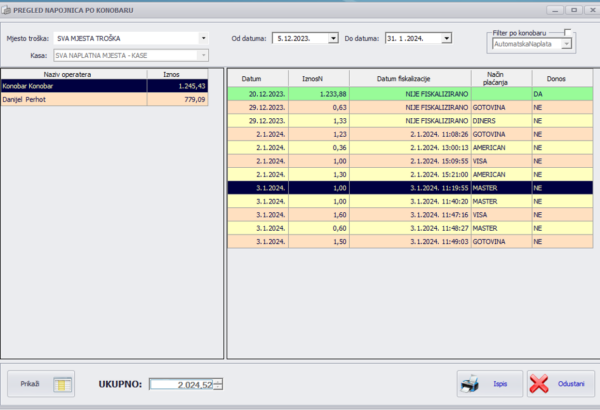The height and width of the screenshot is (410, 600).
Task: Open the AutomatskaNaplata waiter dropdown
Action: (x=566, y=44)
